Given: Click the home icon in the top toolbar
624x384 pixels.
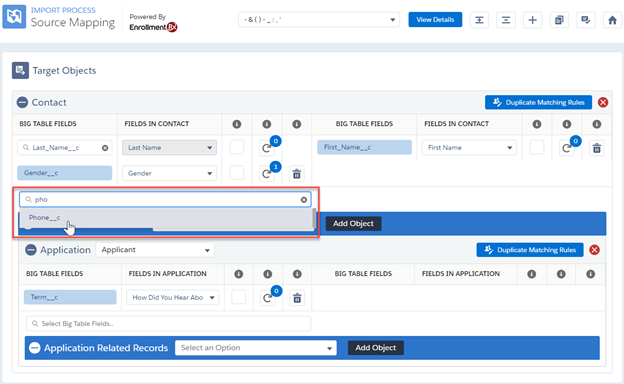Looking at the screenshot, I should (612, 20).
